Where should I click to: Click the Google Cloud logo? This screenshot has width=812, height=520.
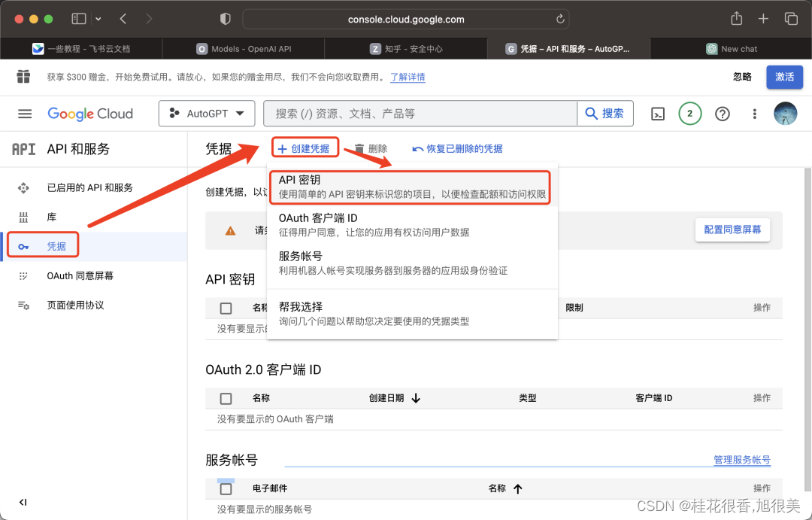(x=90, y=114)
